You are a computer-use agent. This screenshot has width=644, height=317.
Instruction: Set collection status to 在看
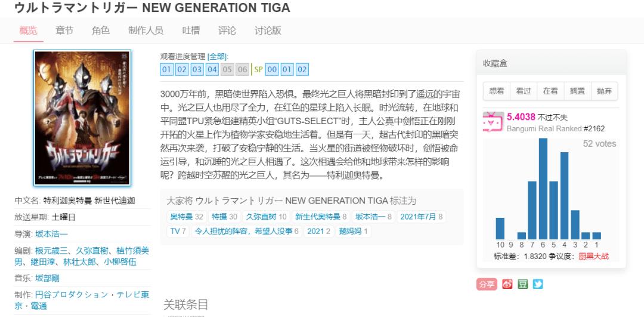[x=550, y=91]
